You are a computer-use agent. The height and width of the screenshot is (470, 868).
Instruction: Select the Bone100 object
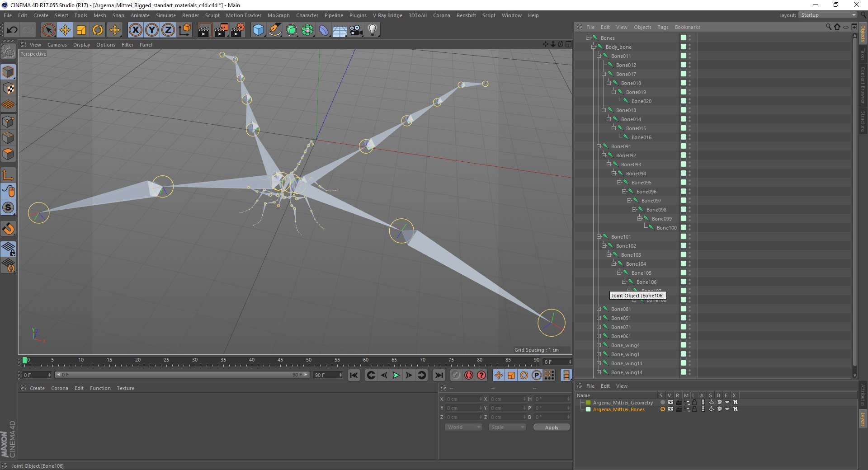pos(666,228)
